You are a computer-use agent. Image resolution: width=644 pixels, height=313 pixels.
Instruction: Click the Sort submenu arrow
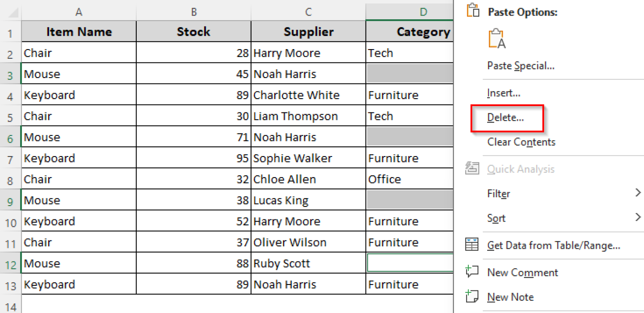tap(638, 217)
